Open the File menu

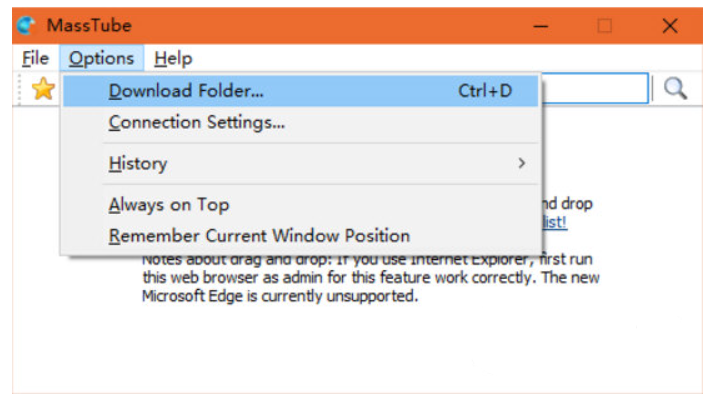point(35,59)
